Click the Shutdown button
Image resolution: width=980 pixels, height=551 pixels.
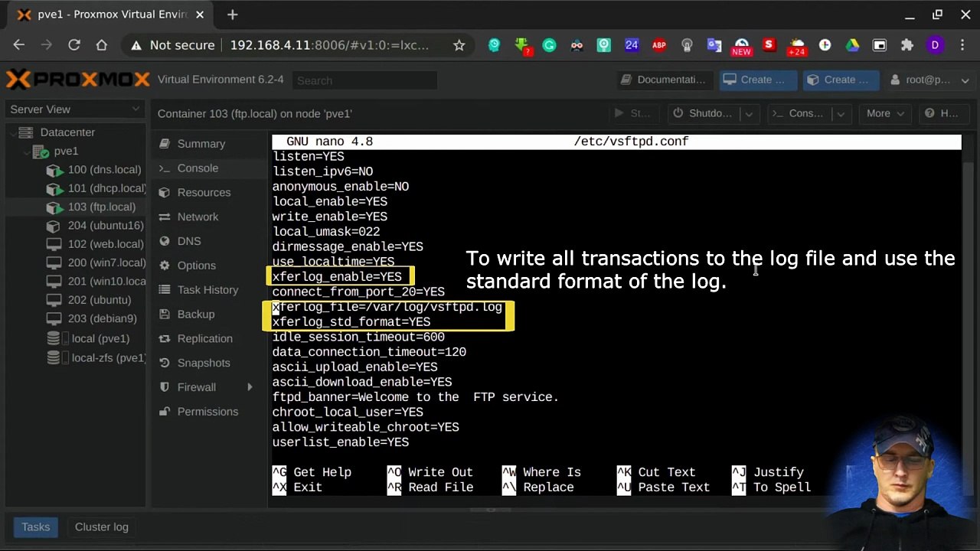click(x=702, y=113)
